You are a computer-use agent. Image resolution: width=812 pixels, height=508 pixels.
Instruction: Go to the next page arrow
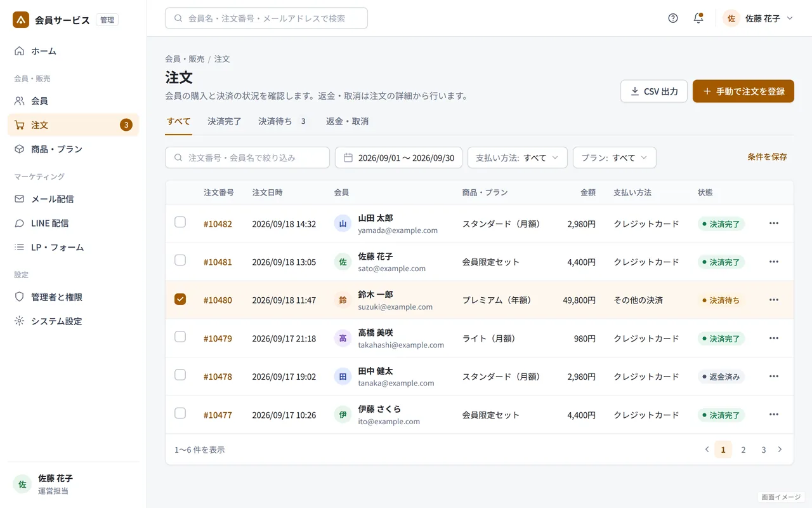pyautogui.click(x=780, y=450)
